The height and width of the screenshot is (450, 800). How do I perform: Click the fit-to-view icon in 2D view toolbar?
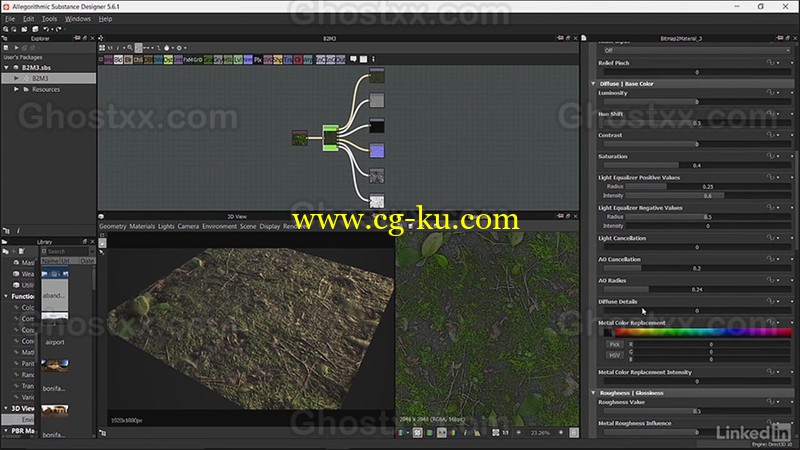(x=495, y=433)
